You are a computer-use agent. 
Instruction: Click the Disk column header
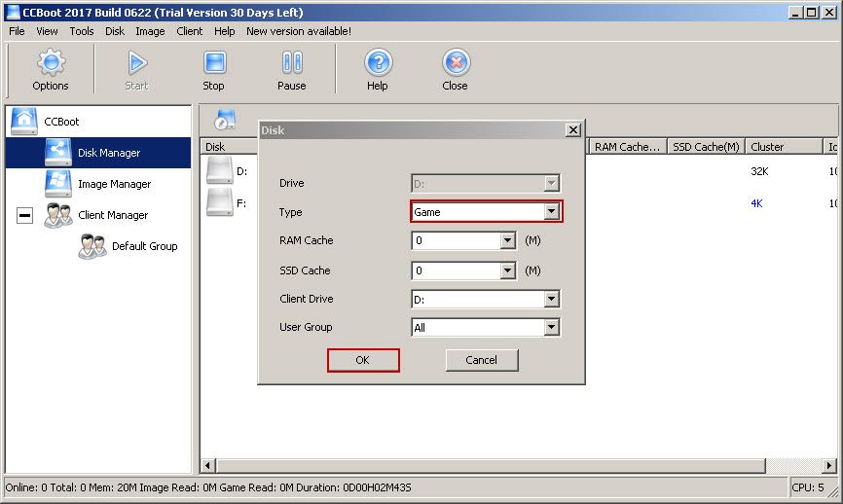(x=230, y=147)
